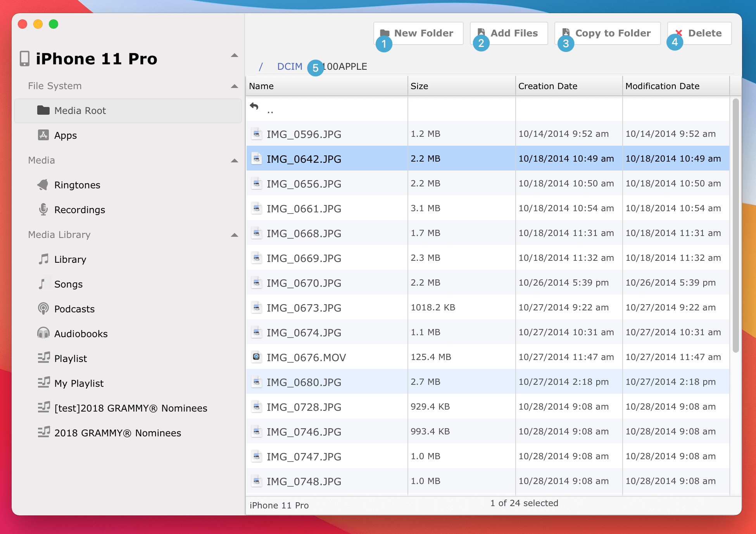Click the Recordings microphone icon
This screenshot has height=534, width=756.
[43, 209]
